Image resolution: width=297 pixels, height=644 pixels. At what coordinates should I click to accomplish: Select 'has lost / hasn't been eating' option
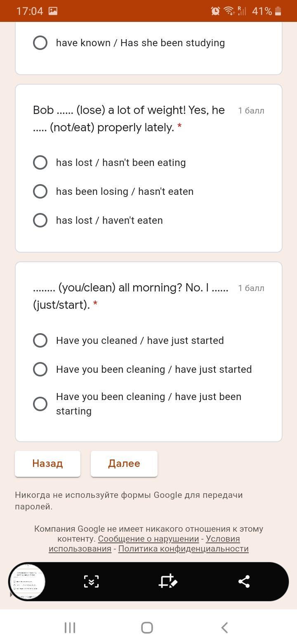40,163
